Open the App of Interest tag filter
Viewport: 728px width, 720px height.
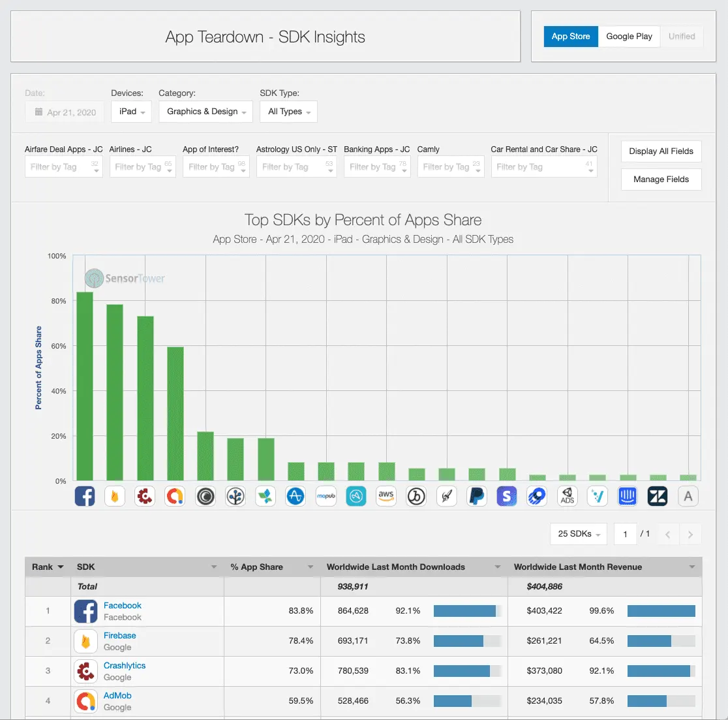(216, 166)
